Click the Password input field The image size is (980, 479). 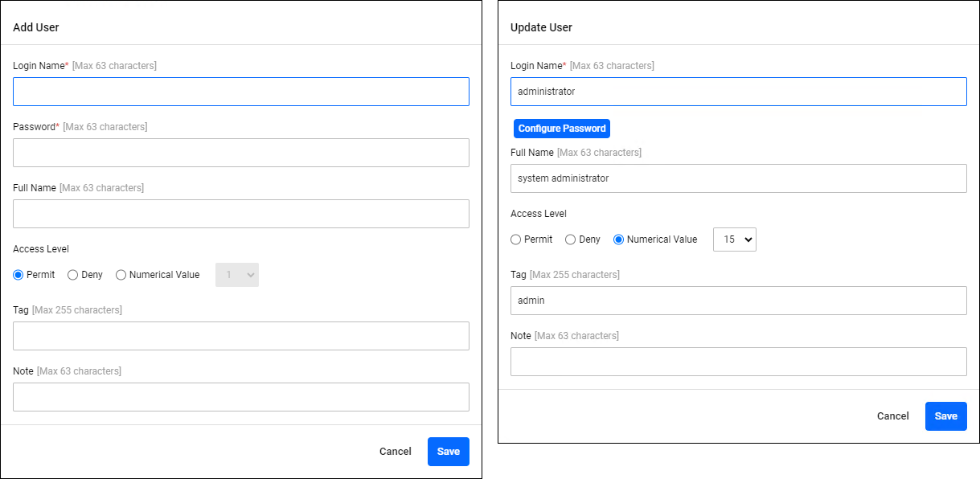[241, 153]
